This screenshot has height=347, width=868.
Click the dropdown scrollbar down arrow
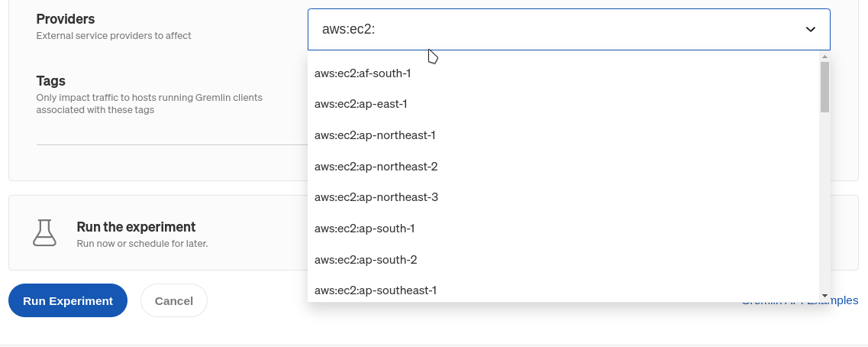point(824,296)
